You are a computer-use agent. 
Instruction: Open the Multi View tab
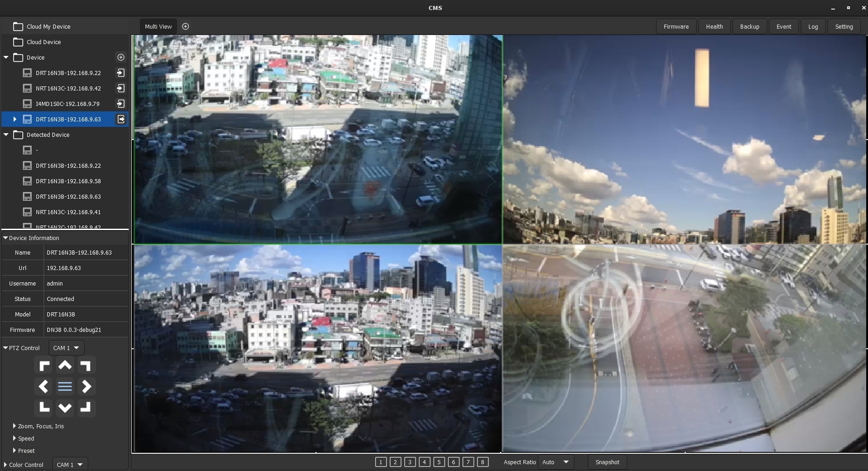[x=158, y=26]
